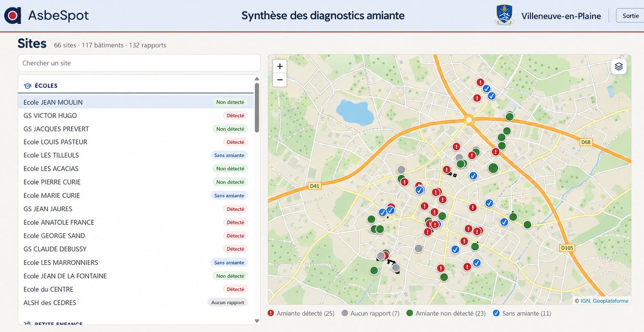Click Non détecté badge on Ecole JEAN MOULIN
644x332 pixels.
[230, 102]
